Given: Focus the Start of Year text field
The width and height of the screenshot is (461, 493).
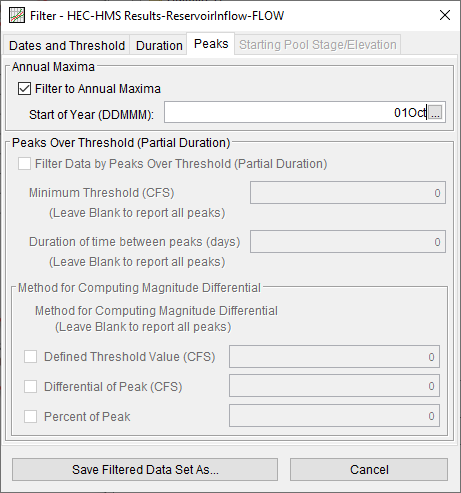Looking at the screenshot, I should pos(296,112).
